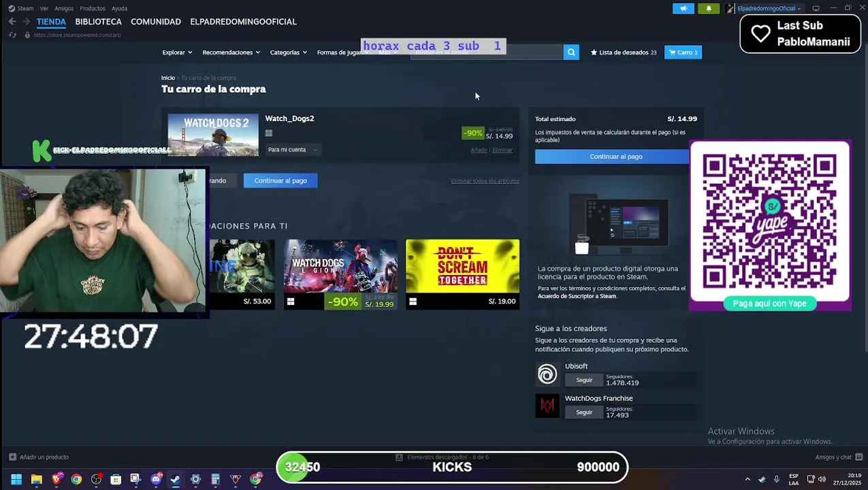Open the Calculator from the taskbar

[215, 479]
